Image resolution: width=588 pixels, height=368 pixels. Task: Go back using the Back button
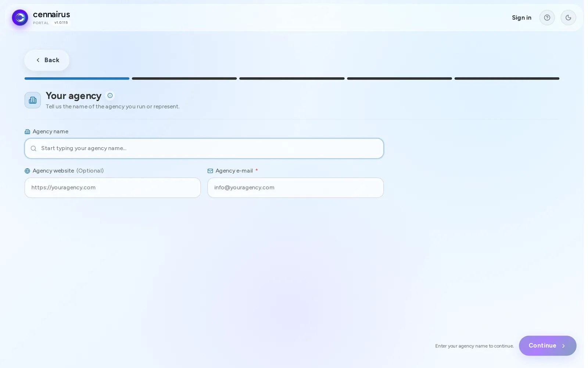[47, 60]
